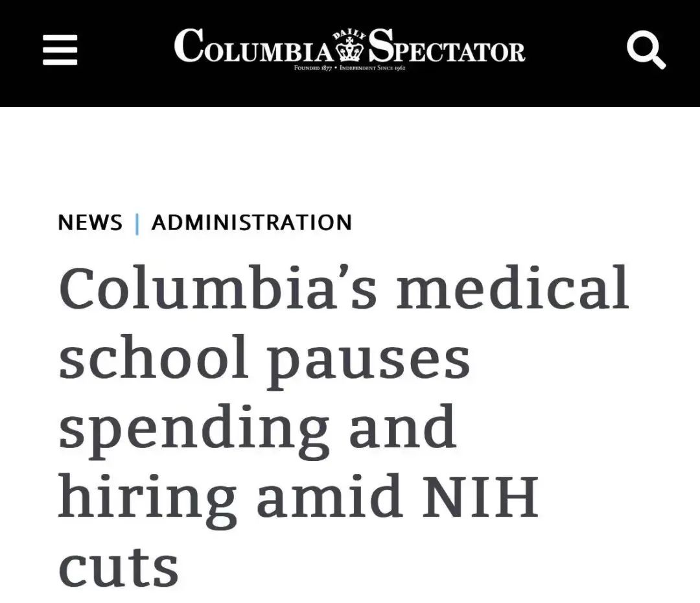The width and height of the screenshot is (700, 603).
Task: Open the NEWS section link
Action: 89,222
